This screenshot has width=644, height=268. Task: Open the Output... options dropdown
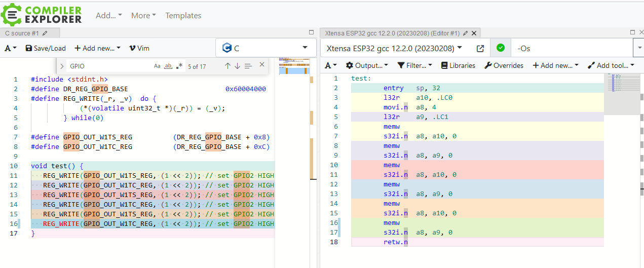[367, 65]
